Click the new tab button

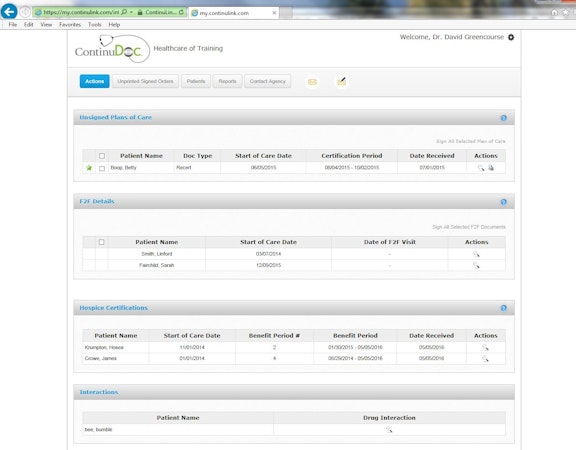click(x=286, y=13)
